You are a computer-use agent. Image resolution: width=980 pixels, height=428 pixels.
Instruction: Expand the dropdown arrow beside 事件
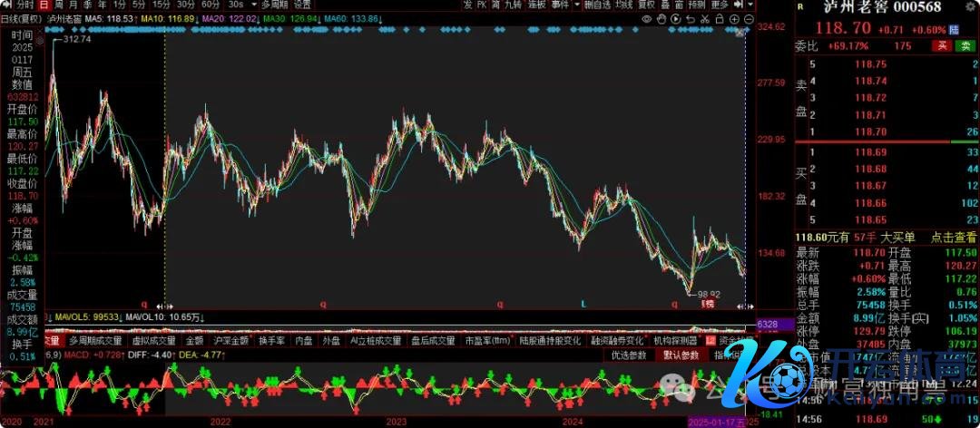577,5
